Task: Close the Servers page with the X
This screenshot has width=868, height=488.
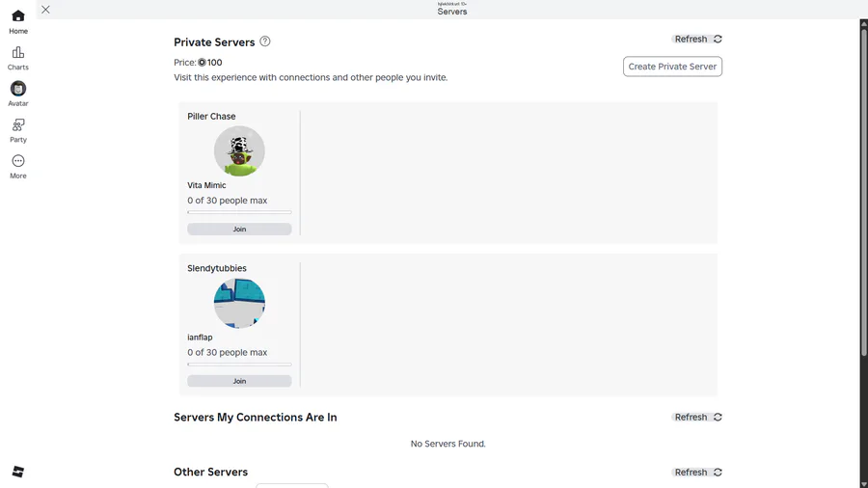Action: pyautogui.click(x=45, y=10)
